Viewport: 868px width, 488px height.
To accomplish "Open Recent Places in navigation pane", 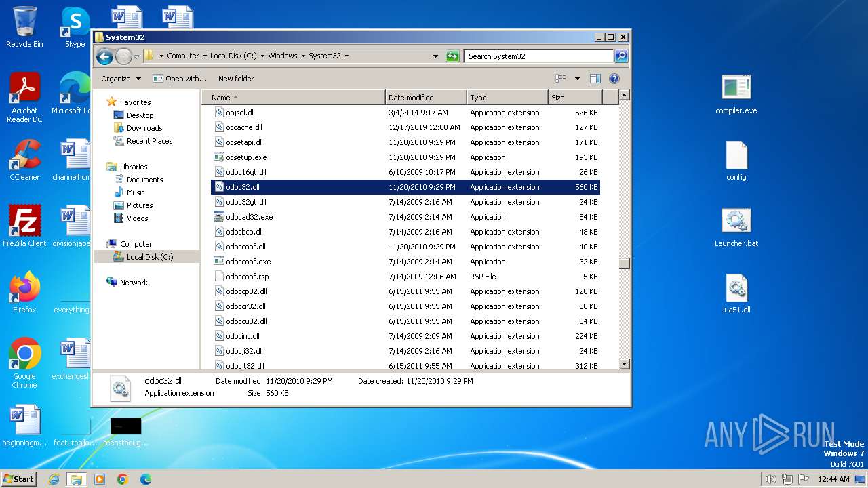I will pyautogui.click(x=149, y=141).
